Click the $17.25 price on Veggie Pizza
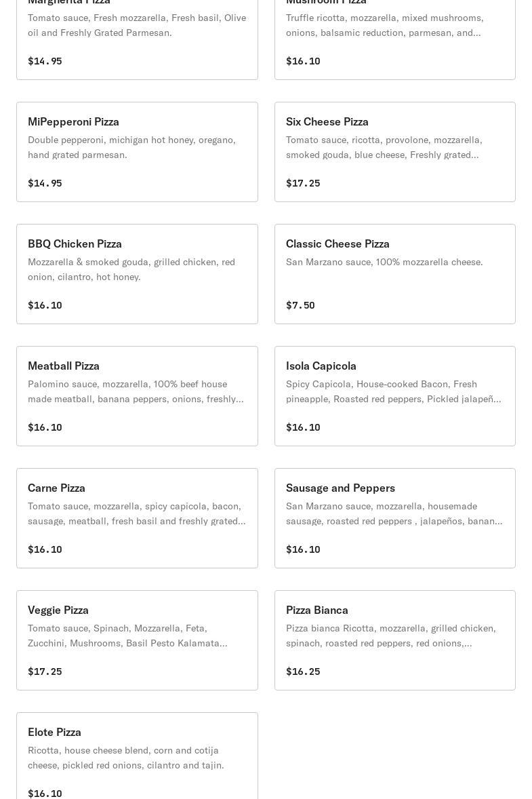 click(x=45, y=671)
